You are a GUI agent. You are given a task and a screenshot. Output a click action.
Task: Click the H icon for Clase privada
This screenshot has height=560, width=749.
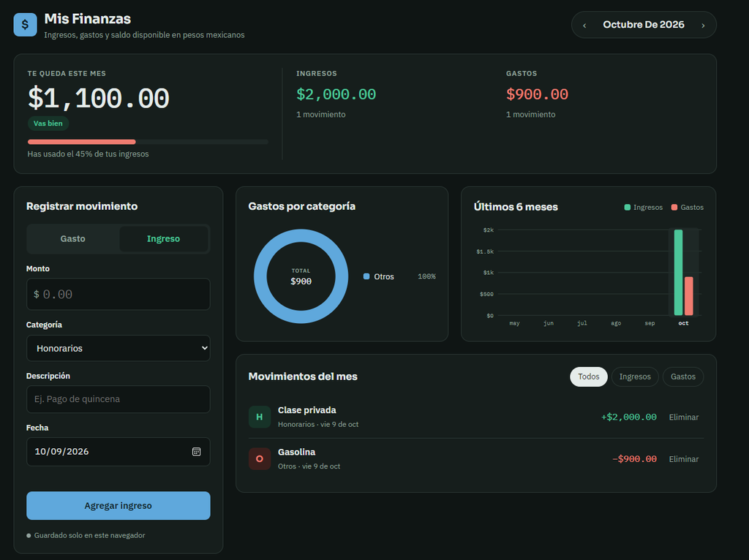tap(260, 417)
